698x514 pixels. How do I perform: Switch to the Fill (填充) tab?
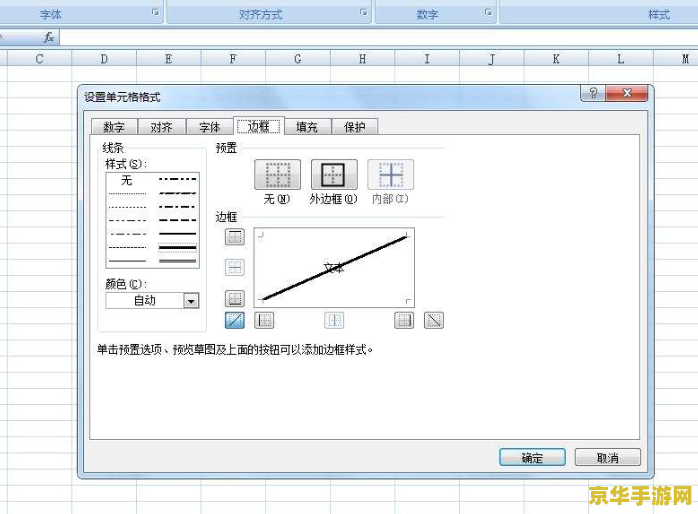307,127
